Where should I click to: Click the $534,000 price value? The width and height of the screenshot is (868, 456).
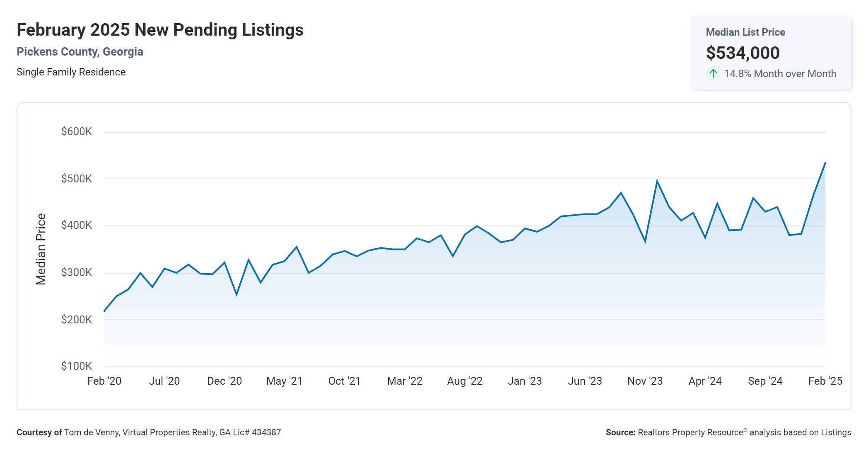(743, 53)
